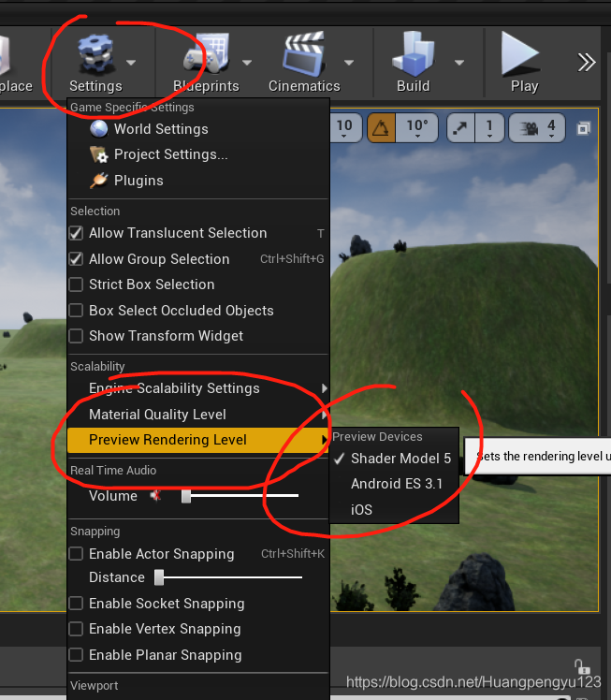The image size is (611, 700).
Task: Enable Box Select Occluded Objects checkbox
Action: pos(76,311)
